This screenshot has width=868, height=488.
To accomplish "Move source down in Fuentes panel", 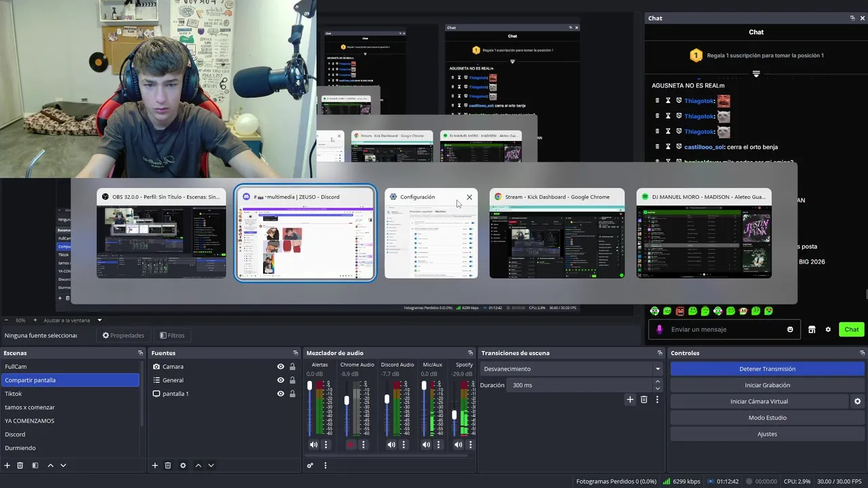I will pyautogui.click(x=211, y=466).
